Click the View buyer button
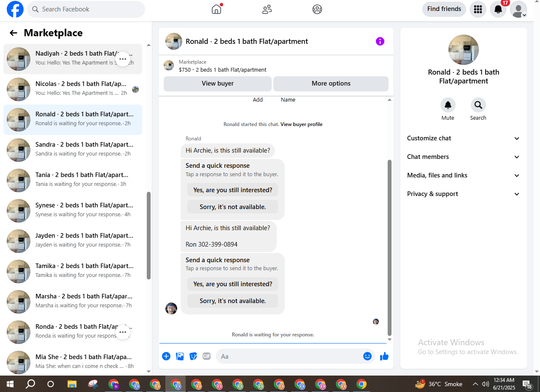This screenshot has height=392, width=540. tap(218, 83)
